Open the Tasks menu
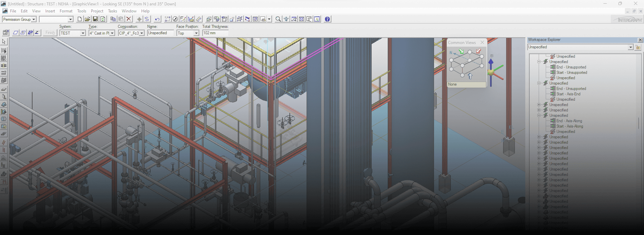Screen dimensions: 644x235 pos(112,11)
